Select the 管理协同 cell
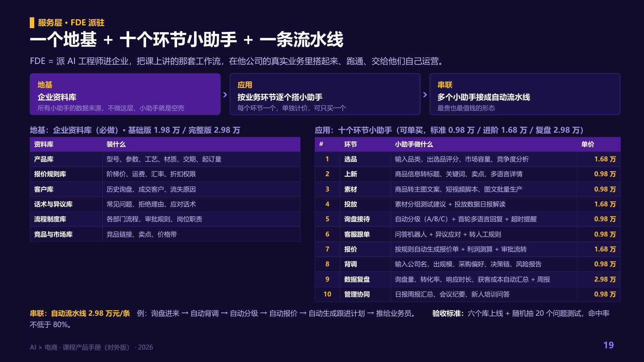 coord(365,294)
